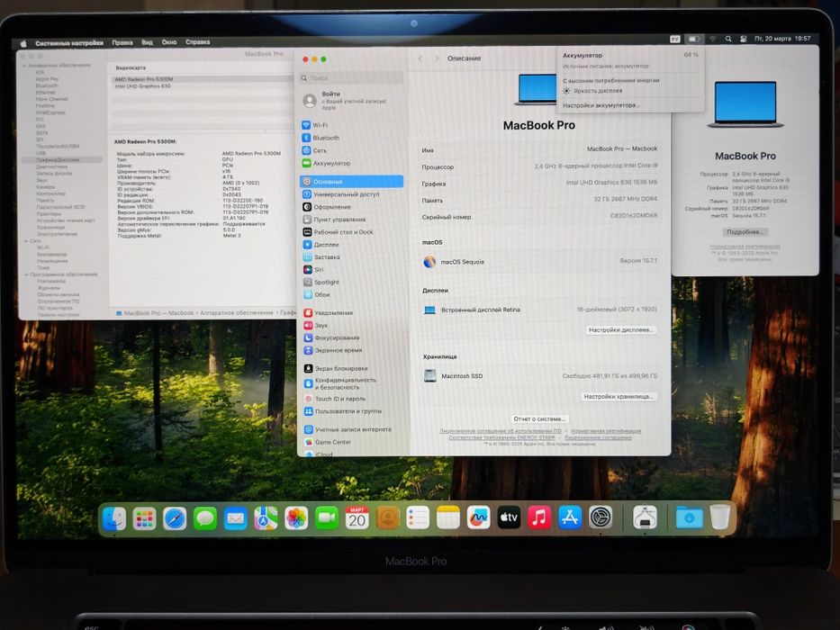
Task: Open the Окно menu
Action: tap(169, 42)
